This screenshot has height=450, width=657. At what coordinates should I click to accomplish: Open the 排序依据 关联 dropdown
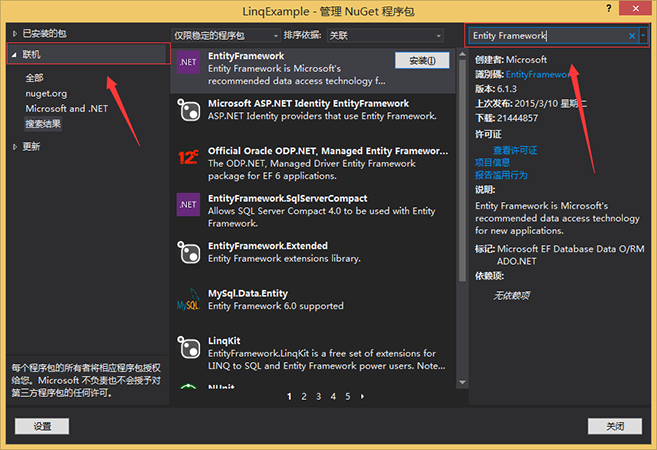coord(385,36)
